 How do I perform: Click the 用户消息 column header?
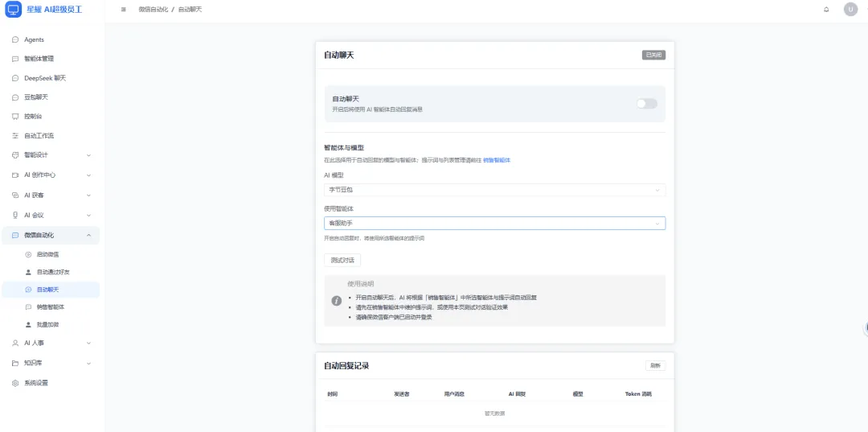pyautogui.click(x=454, y=394)
